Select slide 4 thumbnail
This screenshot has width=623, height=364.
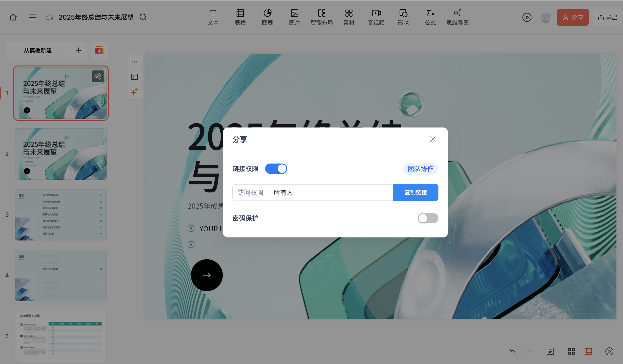(61, 275)
